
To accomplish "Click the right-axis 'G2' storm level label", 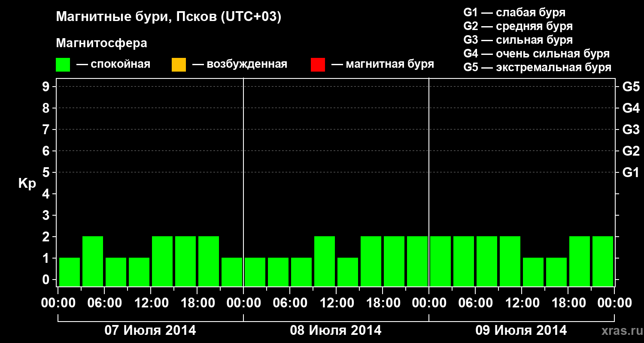I will tap(631, 151).
